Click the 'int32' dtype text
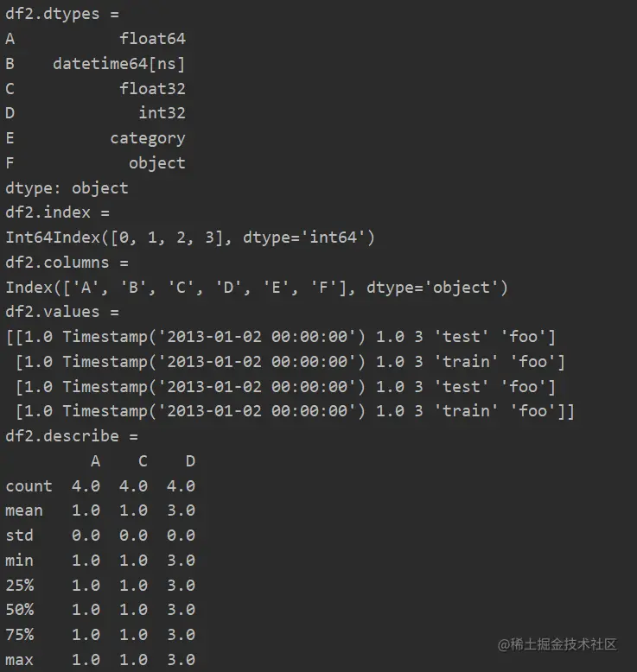 162,113
